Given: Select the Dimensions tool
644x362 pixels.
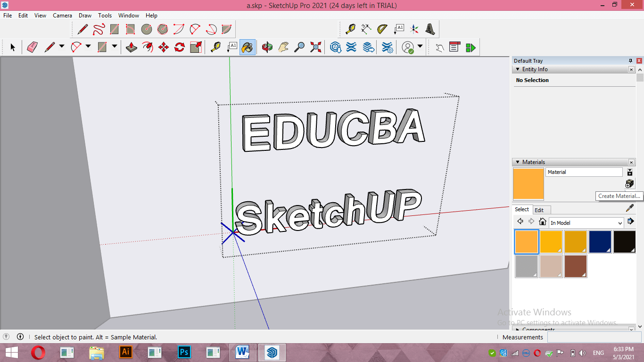Looking at the screenshot, I should (366, 29).
